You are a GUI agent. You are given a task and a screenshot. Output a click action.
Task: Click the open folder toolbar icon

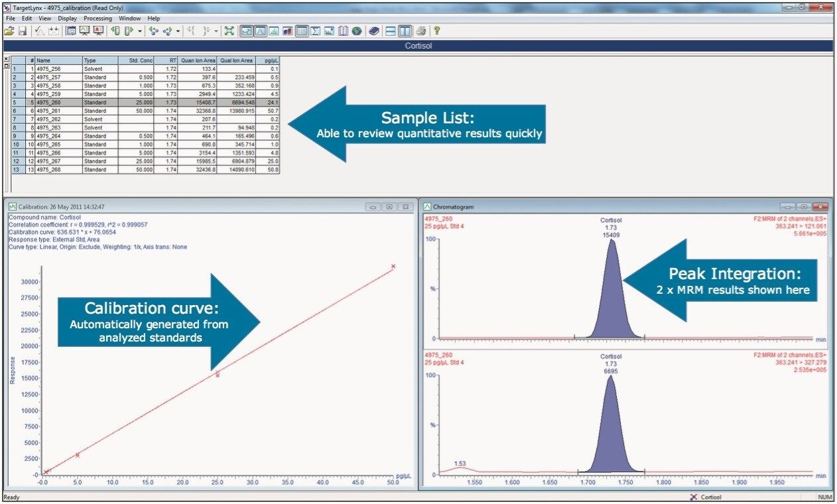tap(9, 31)
